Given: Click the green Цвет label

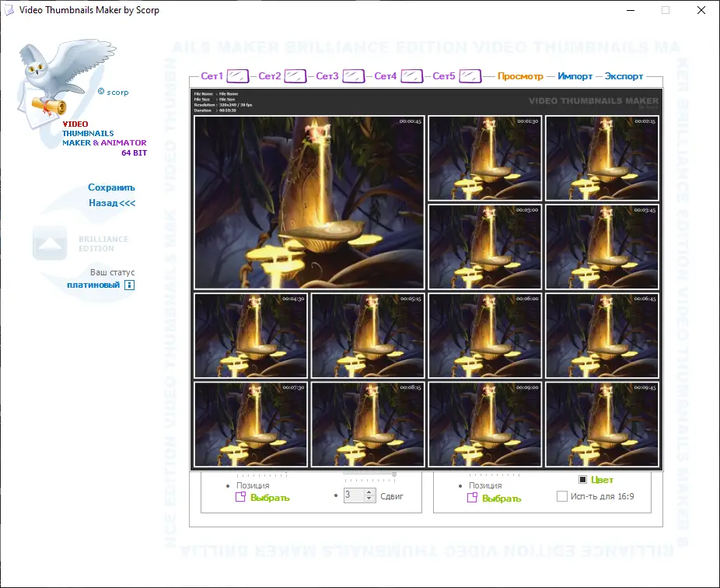Looking at the screenshot, I should tap(602, 480).
